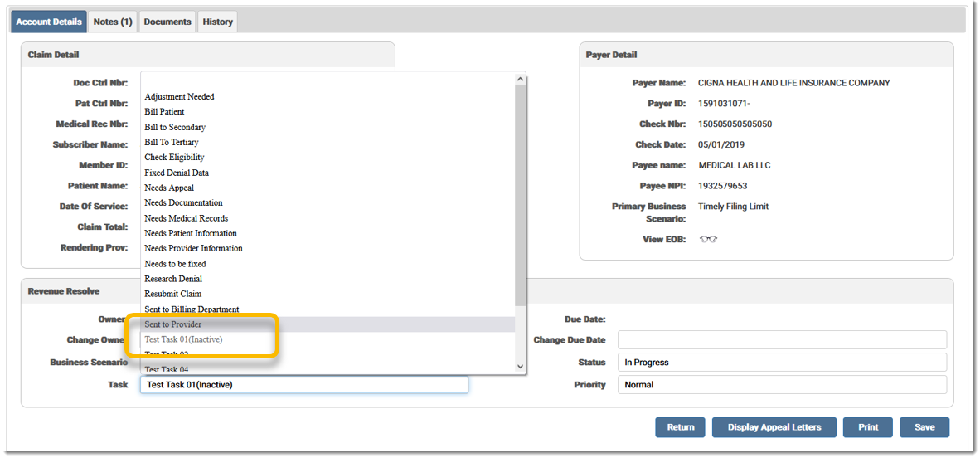Choose 'Sent to Provider' from the task list

tap(173, 324)
